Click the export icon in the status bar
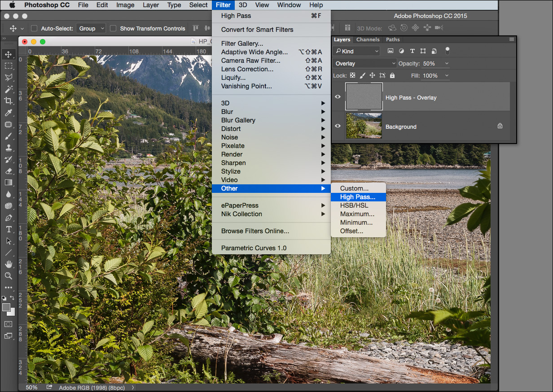 (x=49, y=387)
